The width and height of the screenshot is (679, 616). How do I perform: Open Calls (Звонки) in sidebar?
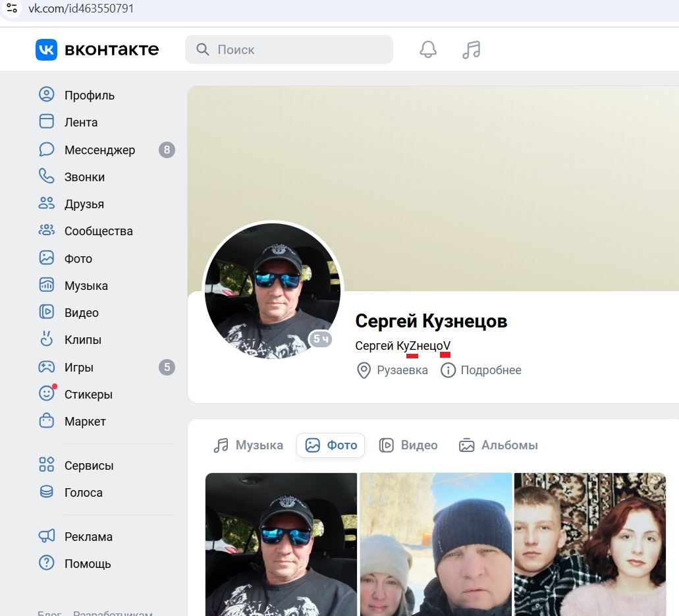click(x=84, y=177)
